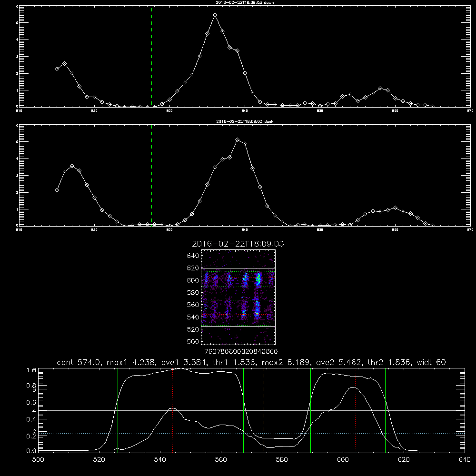Click y-axis label 500 beside spectral image
The width and height of the screenshot is (476, 476).
coord(193,342)
